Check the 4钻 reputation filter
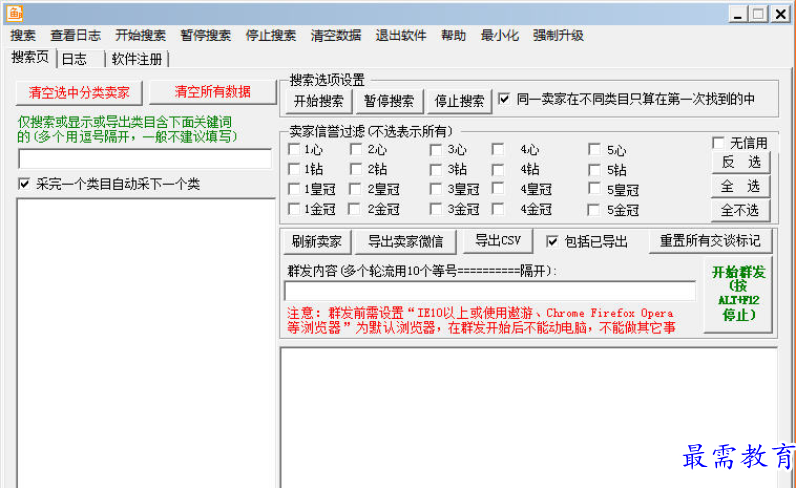The image size is (804, 488). 497,169
